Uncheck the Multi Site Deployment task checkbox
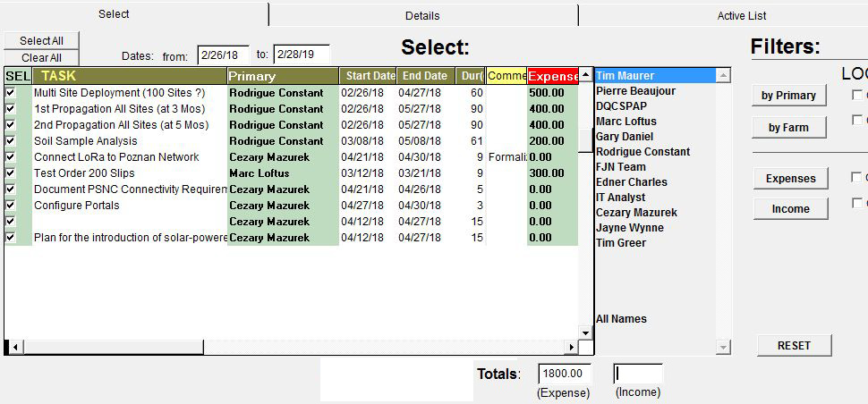The width and height of the screenshot is (868, 404). [11, 93]
